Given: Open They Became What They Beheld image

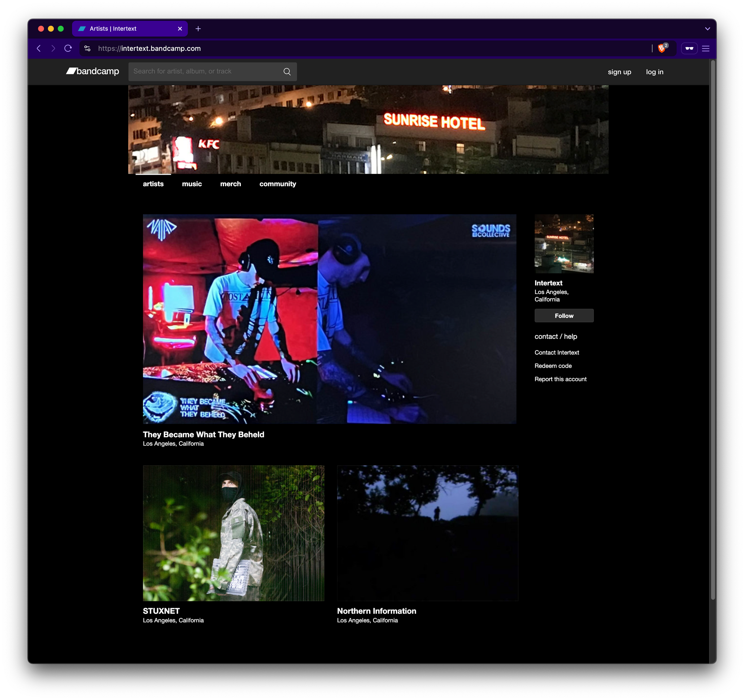Looking at the screenshot, I should pyautogui.click(x=329, y=319).
